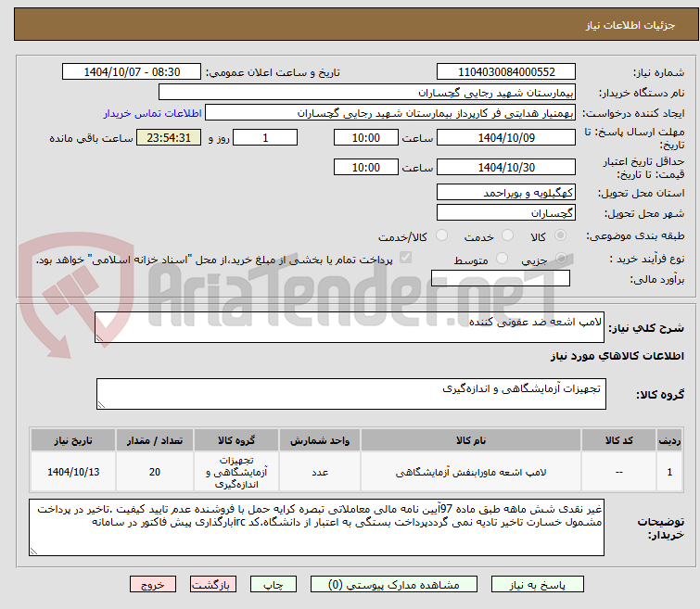Click the چاپ print button
The width and height of the screenshot is (700, 609).
[274, 585]
